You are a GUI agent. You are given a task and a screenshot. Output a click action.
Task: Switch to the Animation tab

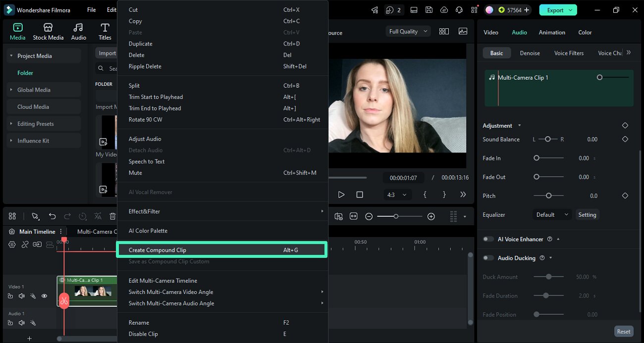(x=552, y=32)
